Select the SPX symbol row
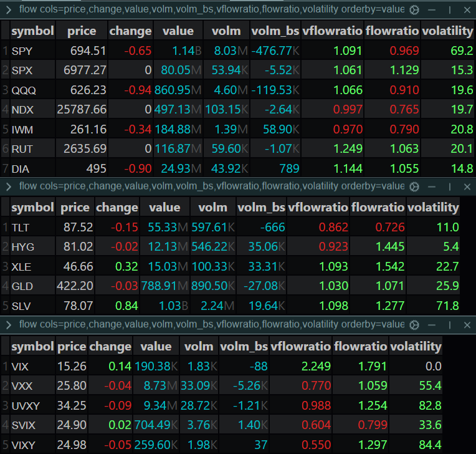The width and height of the screenshot is (476, 454). pyautogui.click(x=238, y=70)
